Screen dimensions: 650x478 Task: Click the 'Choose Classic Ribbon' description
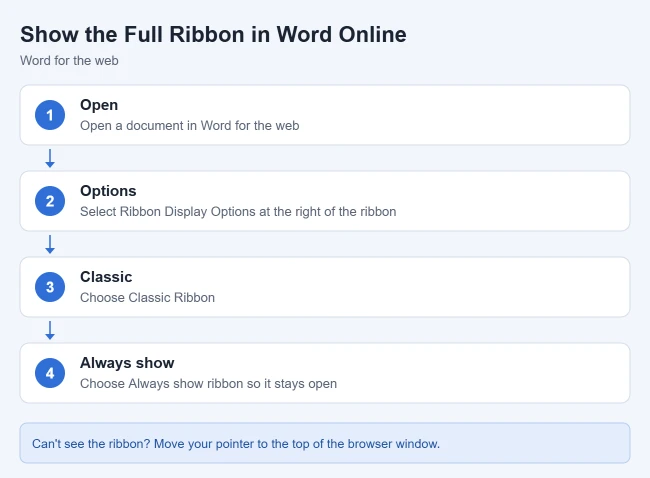pyautogui.click(x=147, y=298)
